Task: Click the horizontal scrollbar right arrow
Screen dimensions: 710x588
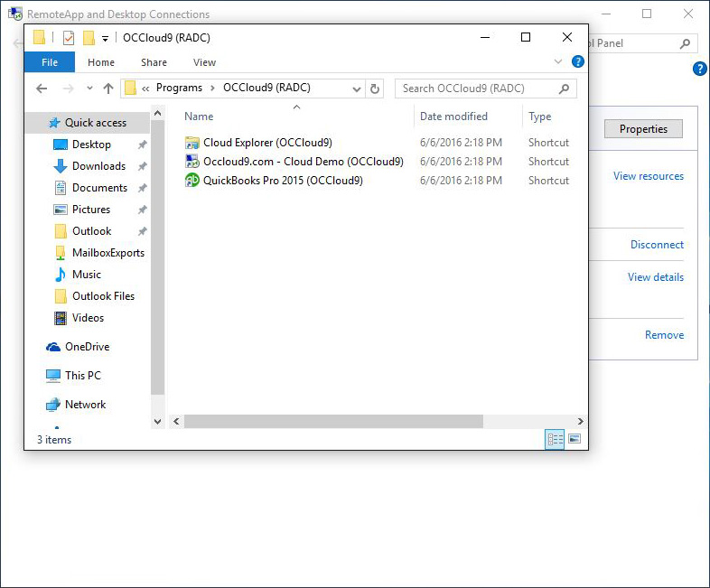Action: (x=581, y=422)
